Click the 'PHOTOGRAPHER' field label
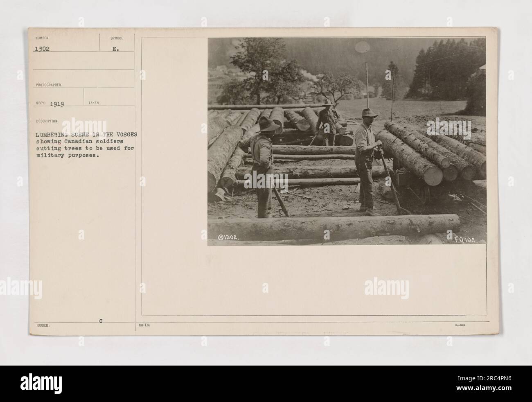This screenshot has width=532, height=402. click(48, 85)
